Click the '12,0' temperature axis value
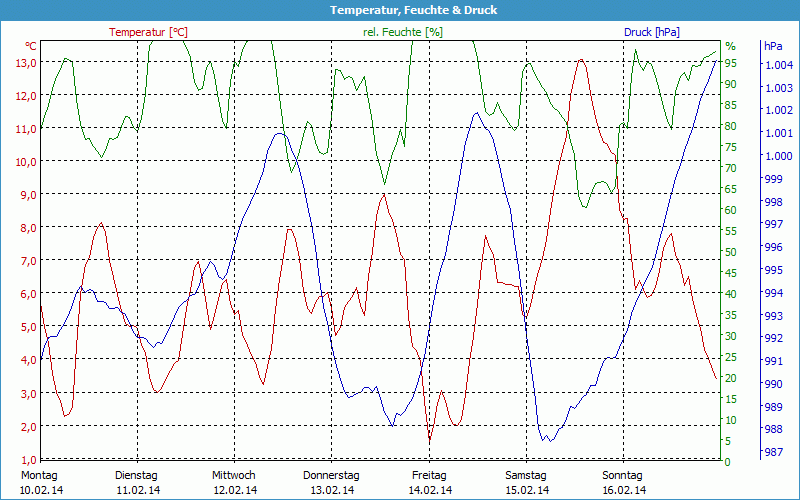Viewport: 800px width, 500px height. click(x=26, y=95)
